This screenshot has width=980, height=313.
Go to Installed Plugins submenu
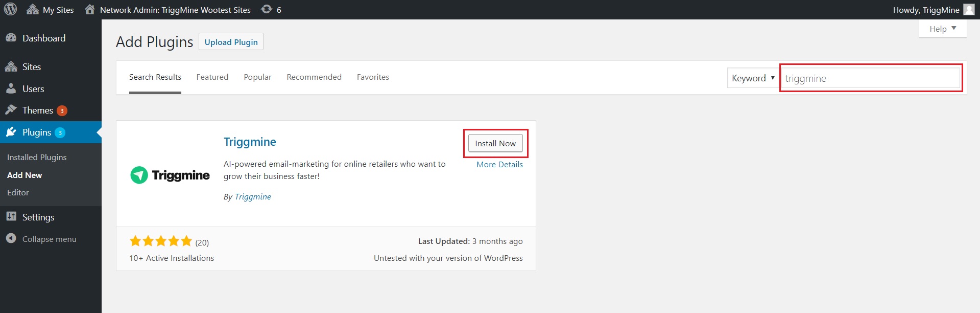click(x=37, y=158)
